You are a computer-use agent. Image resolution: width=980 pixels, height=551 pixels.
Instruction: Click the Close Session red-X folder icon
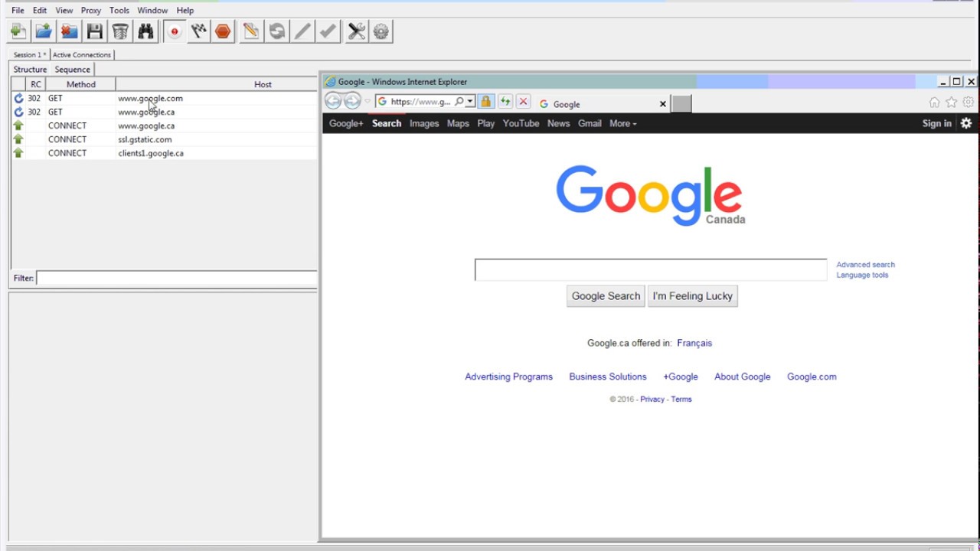coord(69,31)
